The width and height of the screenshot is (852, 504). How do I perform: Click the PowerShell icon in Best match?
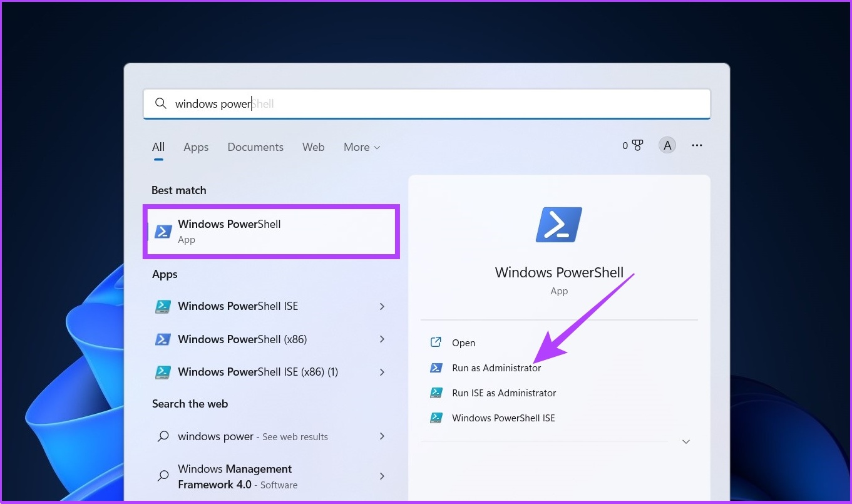[163, 232]
